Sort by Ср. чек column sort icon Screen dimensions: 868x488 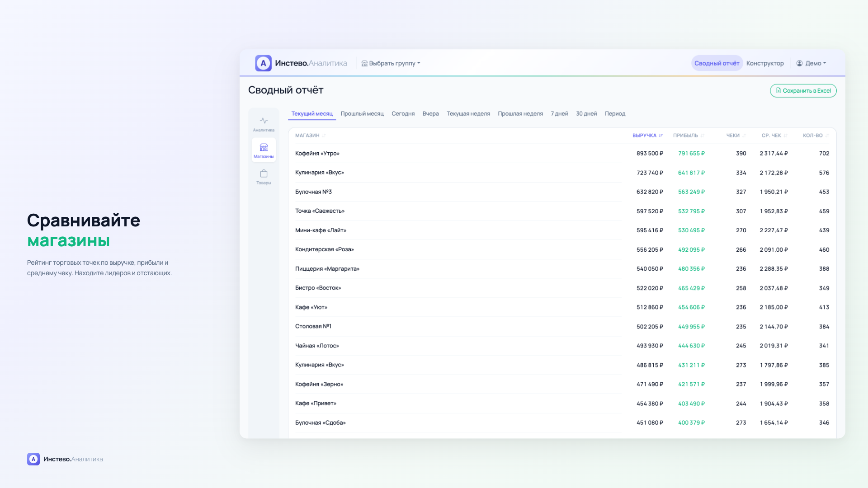click(786, 136)
